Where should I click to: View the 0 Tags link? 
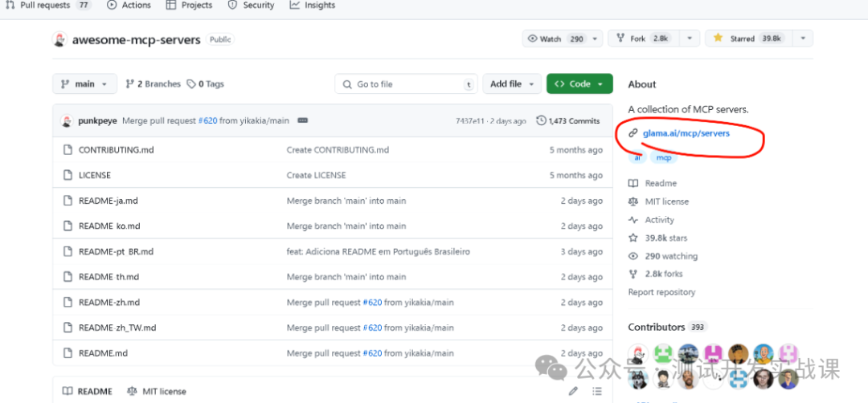[x=206, y=84]
